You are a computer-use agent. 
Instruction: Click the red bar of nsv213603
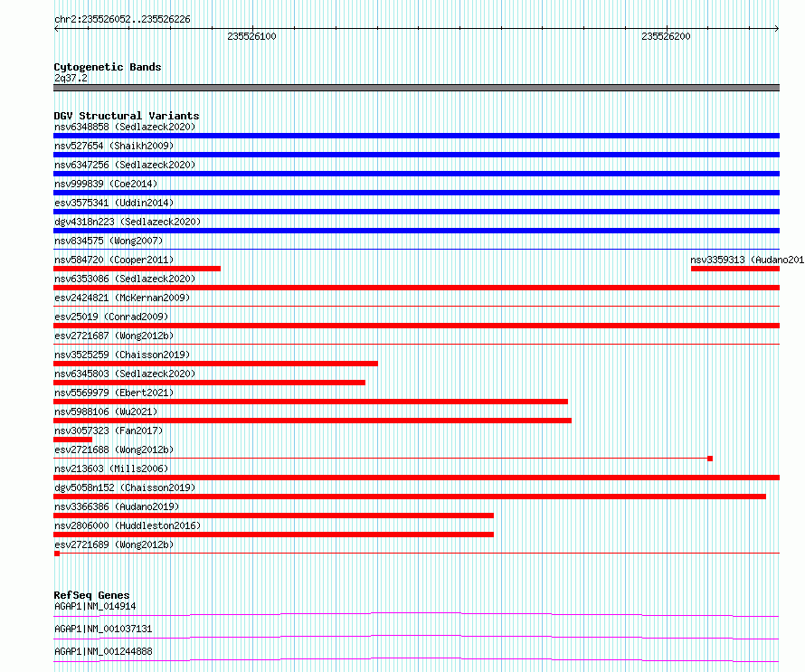416,478
